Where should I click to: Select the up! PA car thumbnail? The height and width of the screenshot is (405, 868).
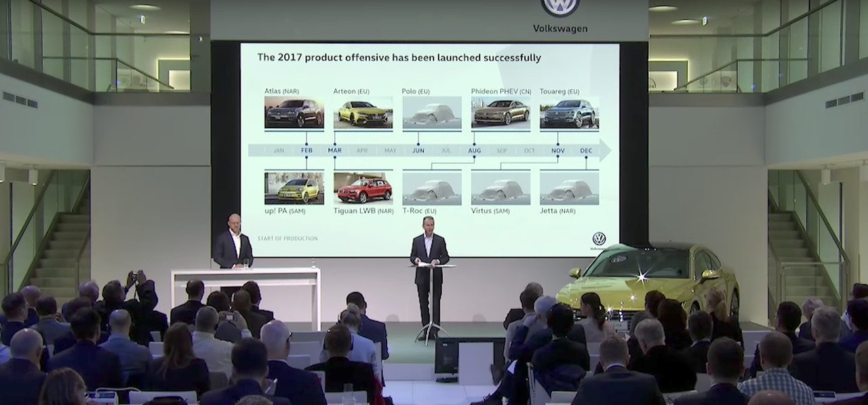pyautogui.click(x=294, y=188)
